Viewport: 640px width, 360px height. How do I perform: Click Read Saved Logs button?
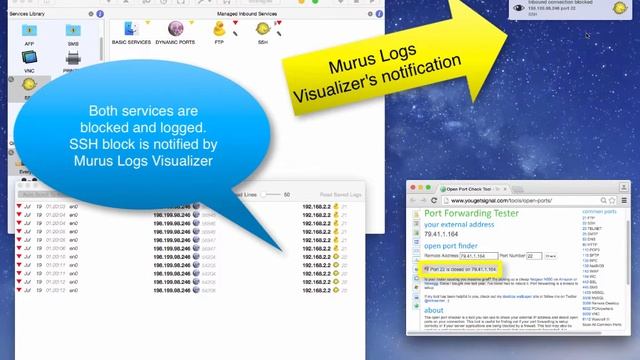pyautogui.click(x=340, y=195)
